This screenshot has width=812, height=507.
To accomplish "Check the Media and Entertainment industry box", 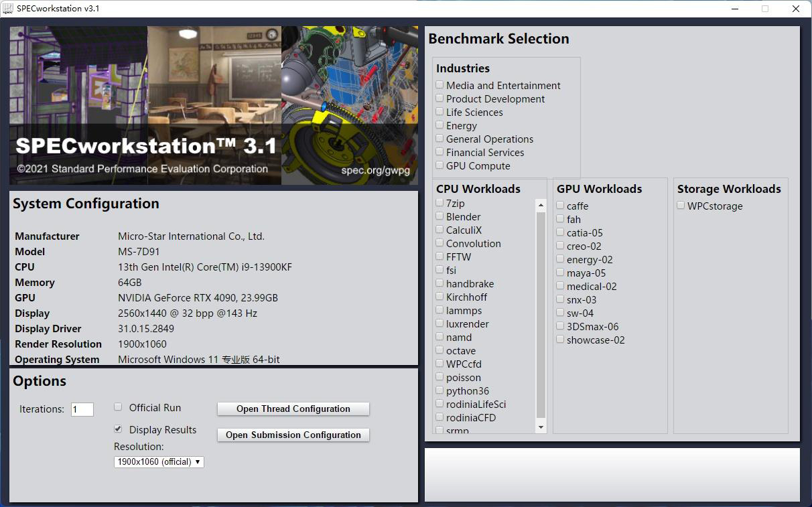I will [x=439, y=85].
